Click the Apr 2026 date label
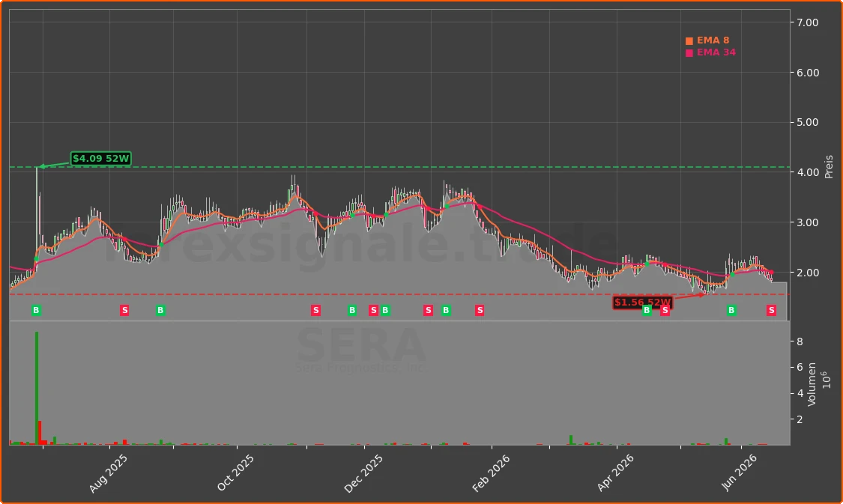843x504 pixels. [616, 473]
